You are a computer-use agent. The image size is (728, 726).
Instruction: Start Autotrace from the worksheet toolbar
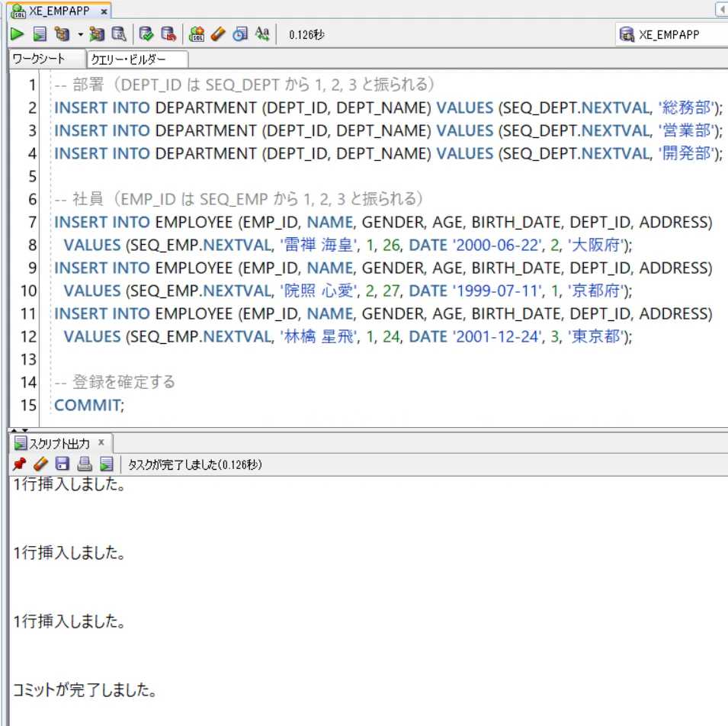(x=97, y=34)
